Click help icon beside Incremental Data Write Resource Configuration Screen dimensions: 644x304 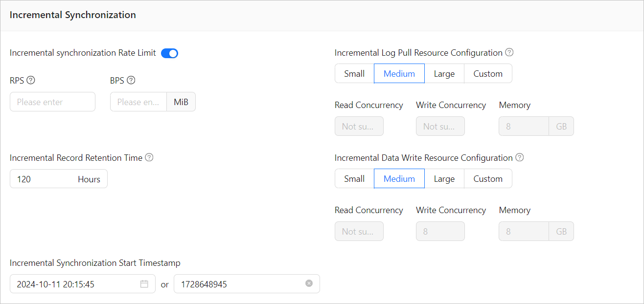pyautogui.click(x=520, y=157)
